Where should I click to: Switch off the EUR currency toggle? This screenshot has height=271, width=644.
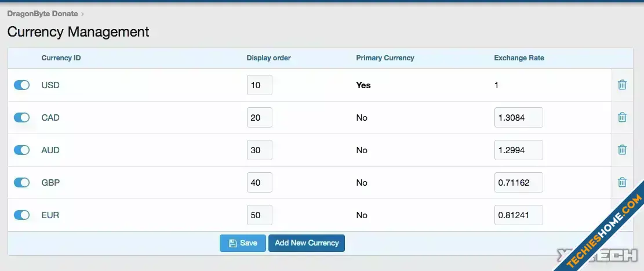(22, 215)
